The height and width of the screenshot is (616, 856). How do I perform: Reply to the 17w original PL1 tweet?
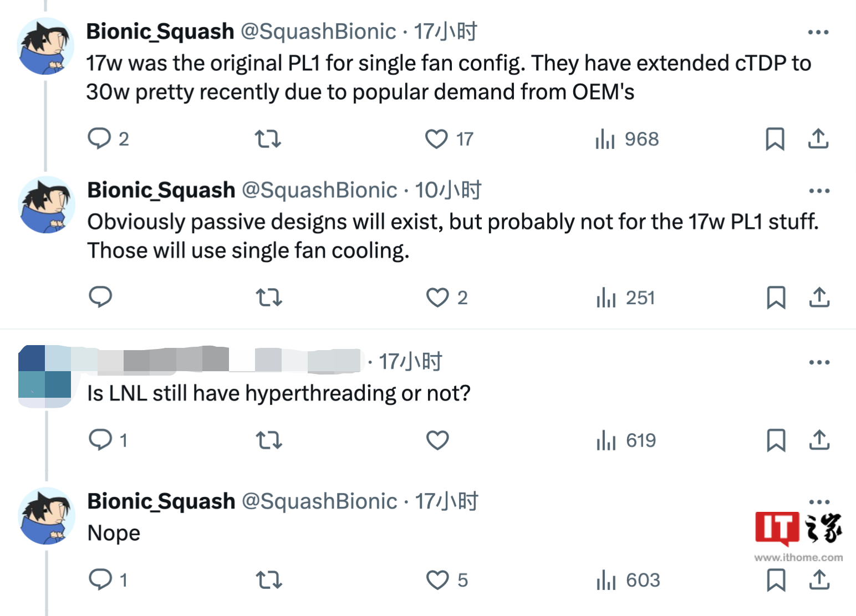(100, 138)
